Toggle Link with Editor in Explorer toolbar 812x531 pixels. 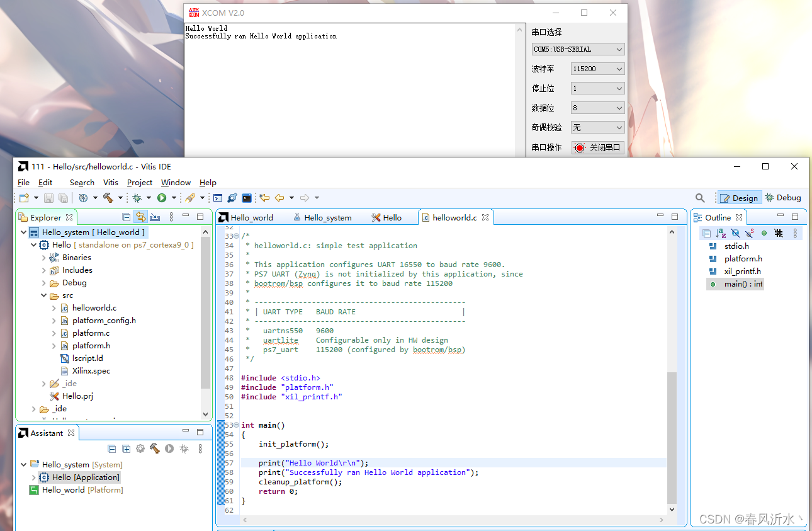[142, 217]
